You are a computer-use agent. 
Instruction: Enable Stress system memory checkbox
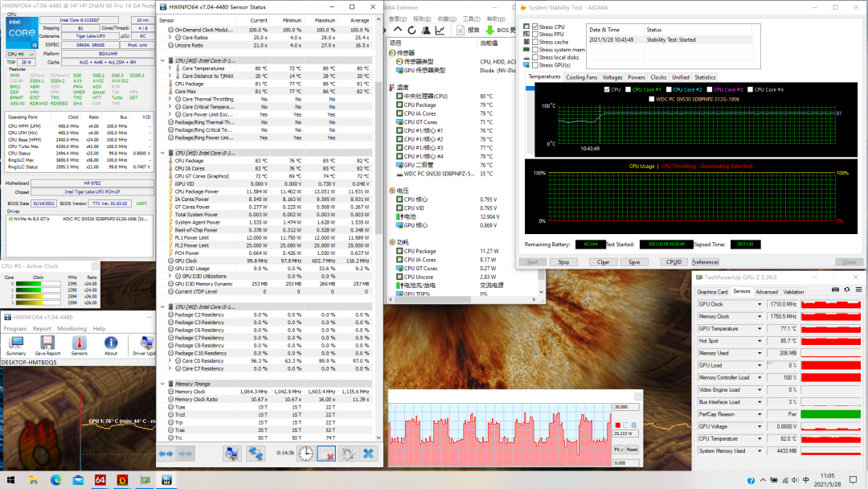[535, 50]
